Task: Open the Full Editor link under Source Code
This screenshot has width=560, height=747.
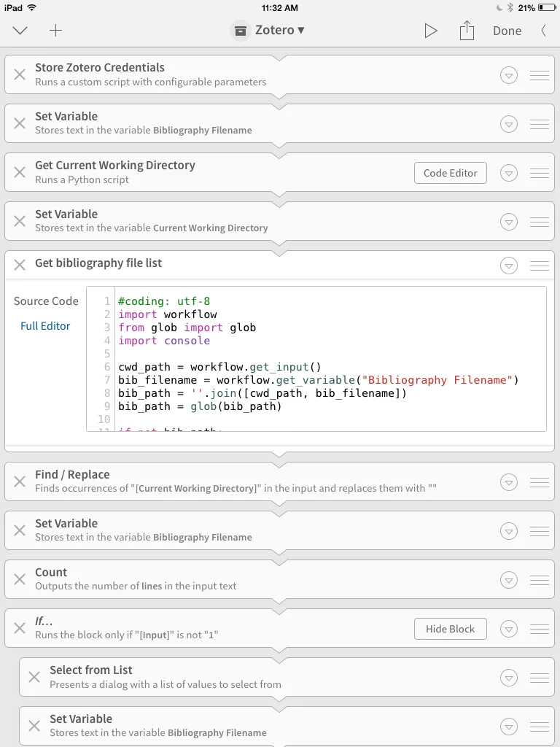Action: (x=45, y=326)
